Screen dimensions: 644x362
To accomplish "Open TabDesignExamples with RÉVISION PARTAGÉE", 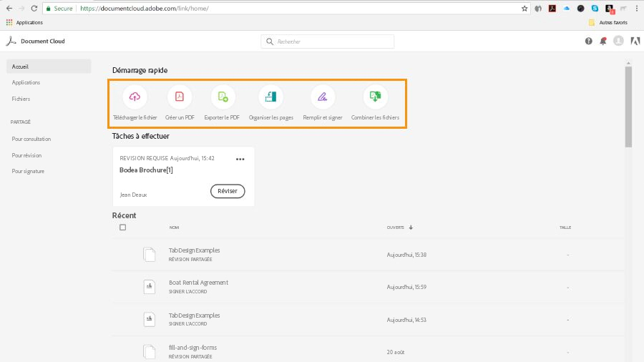I will (x=194, y=250).
